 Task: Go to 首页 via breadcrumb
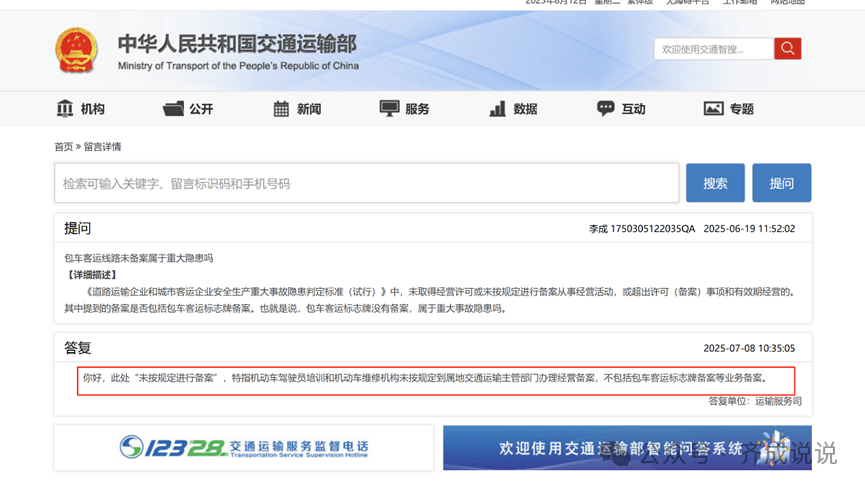[63, 147]
